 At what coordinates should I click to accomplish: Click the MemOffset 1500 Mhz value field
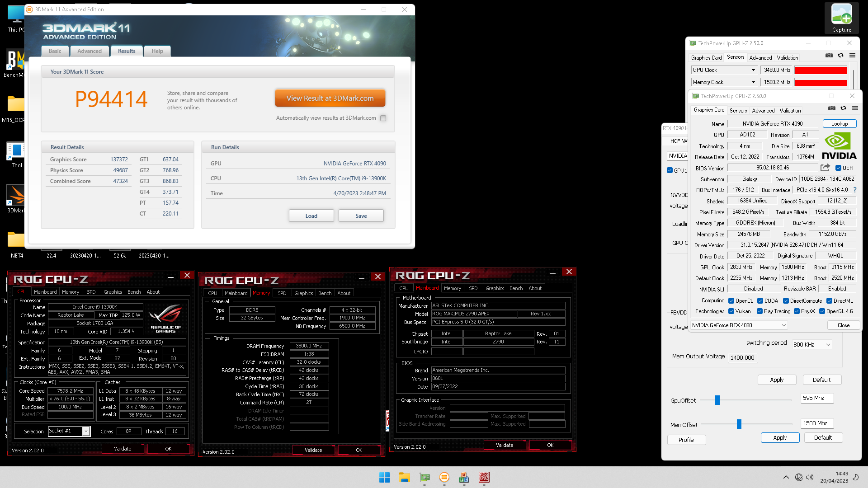[x=817, y=423]
